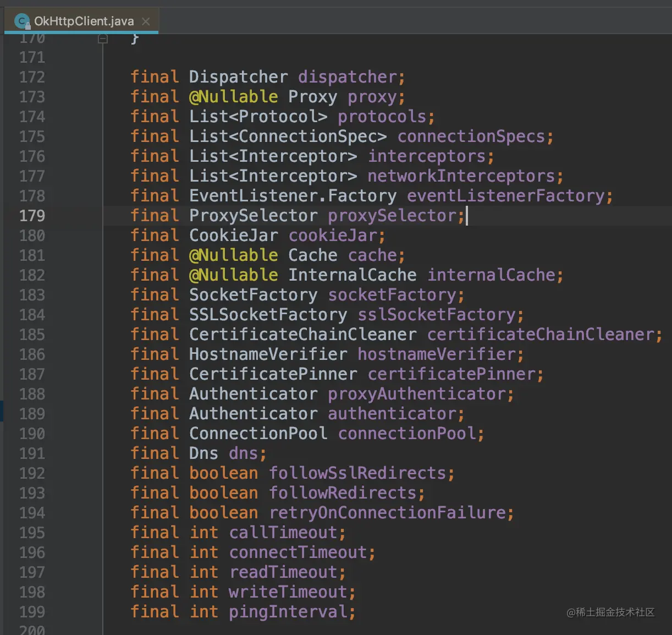Viewport: 672px width, 635px height.
Task: Click the 'authenticator' field on line 189
Action: click(x=392, y=414)
